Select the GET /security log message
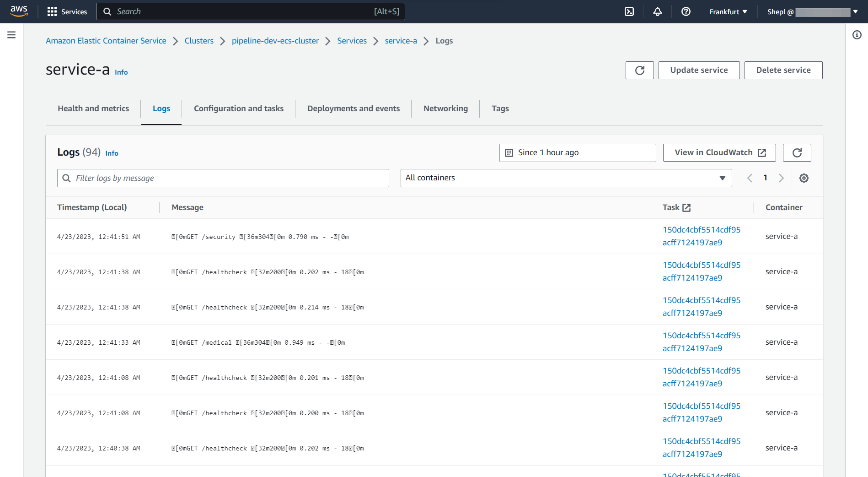Image resolution: width=868 pixels, height=477 pixels. click(x=260, y=237)
